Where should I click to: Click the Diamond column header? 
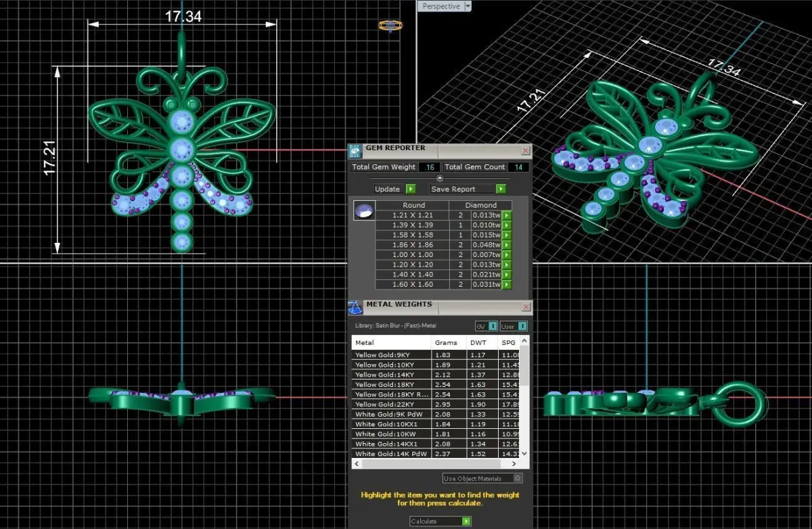point(480,205)
